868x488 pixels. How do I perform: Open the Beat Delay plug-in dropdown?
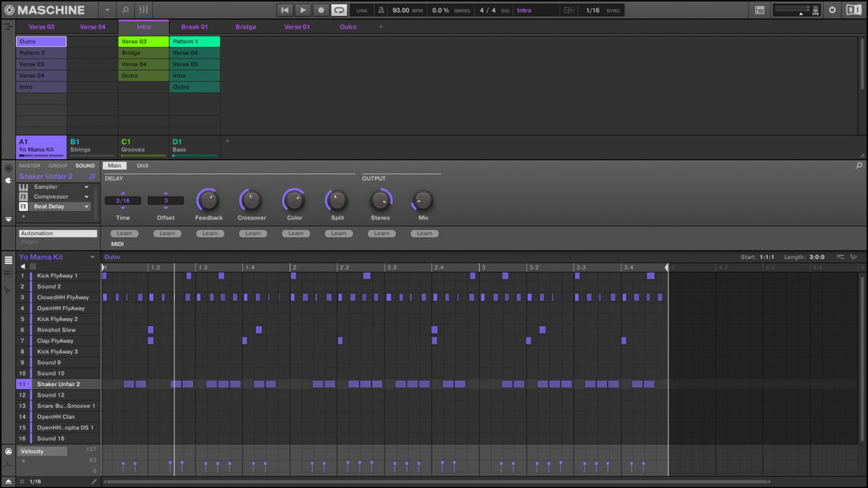pos(86,206)
